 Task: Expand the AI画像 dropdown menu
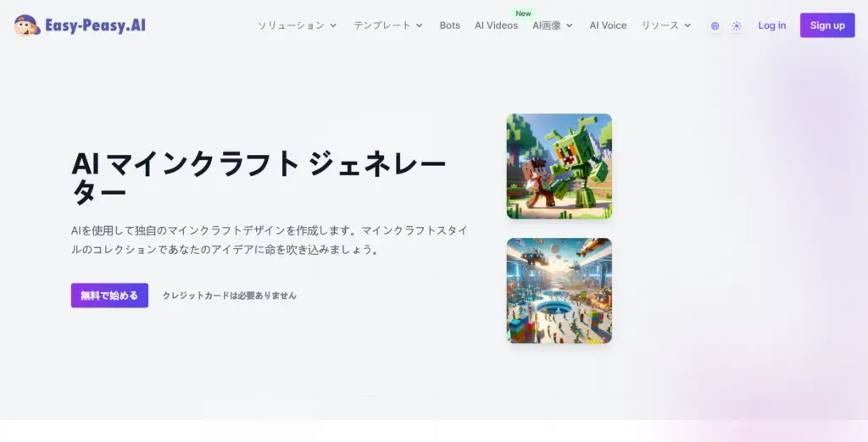click(553, 25)
